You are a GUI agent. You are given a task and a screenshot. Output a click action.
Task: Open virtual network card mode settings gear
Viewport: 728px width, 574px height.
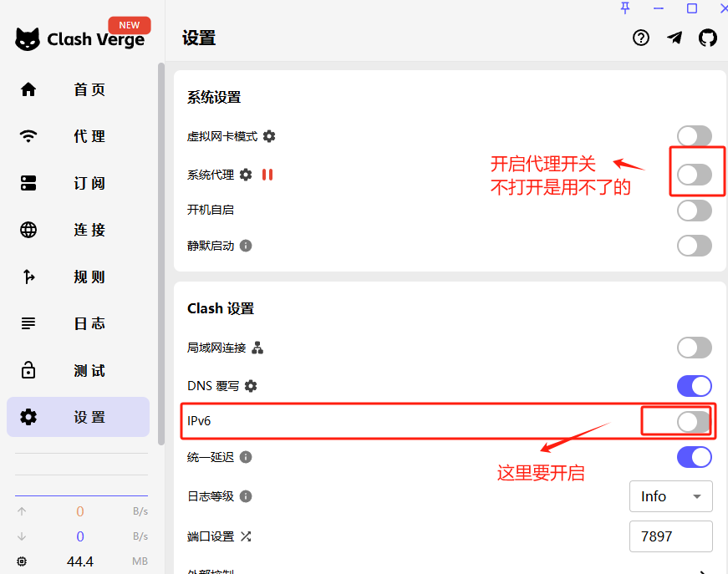pos(269,136)
